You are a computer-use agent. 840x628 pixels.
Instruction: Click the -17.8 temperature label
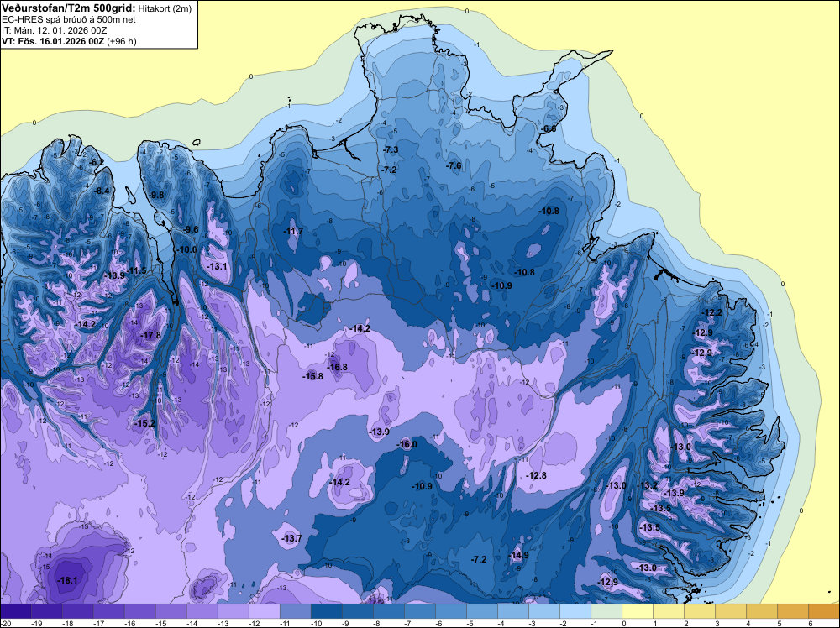pyautogui.click(x=150, y=336)
